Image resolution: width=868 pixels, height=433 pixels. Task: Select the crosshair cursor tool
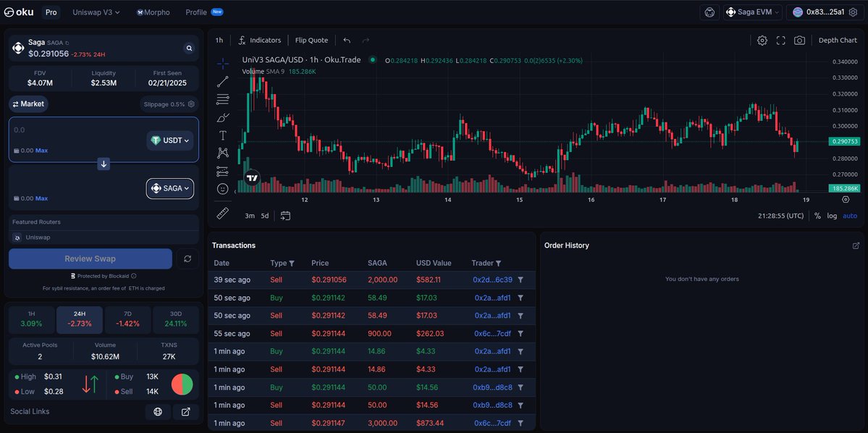click(222, 64)
